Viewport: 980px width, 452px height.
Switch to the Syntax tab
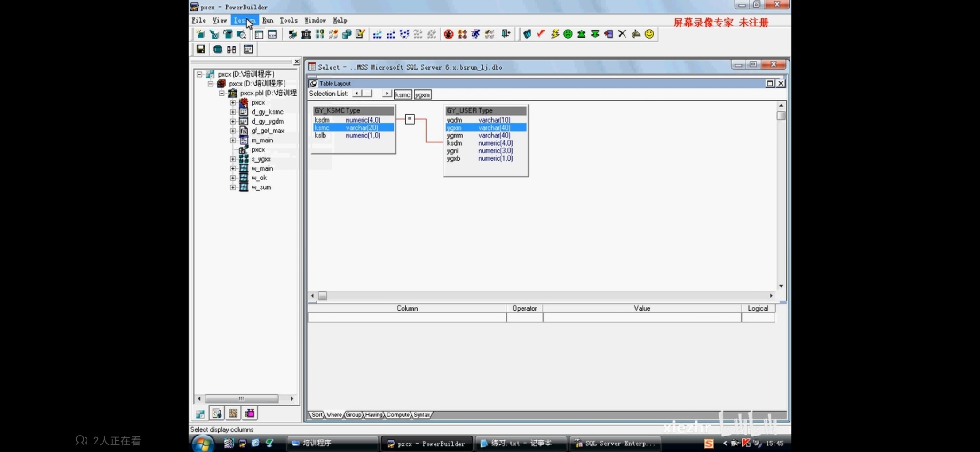[421, 415]
